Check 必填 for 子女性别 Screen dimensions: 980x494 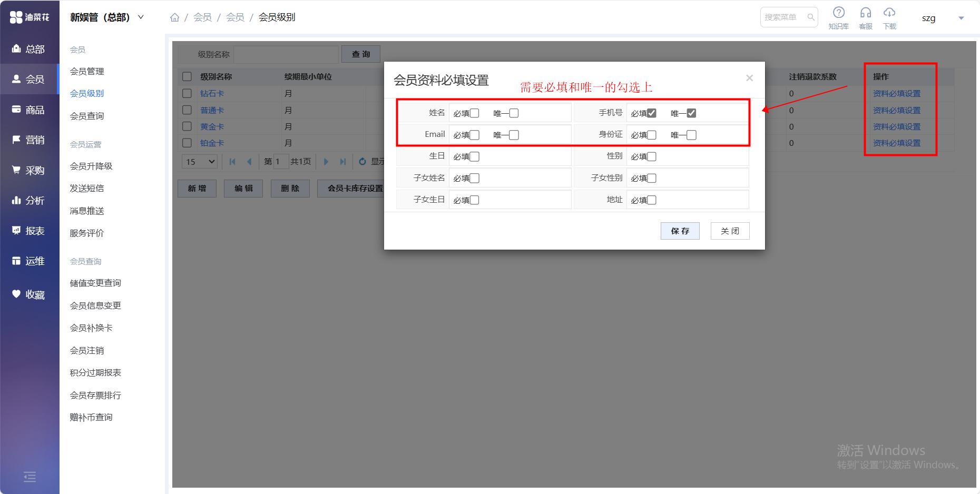(652, 178)
